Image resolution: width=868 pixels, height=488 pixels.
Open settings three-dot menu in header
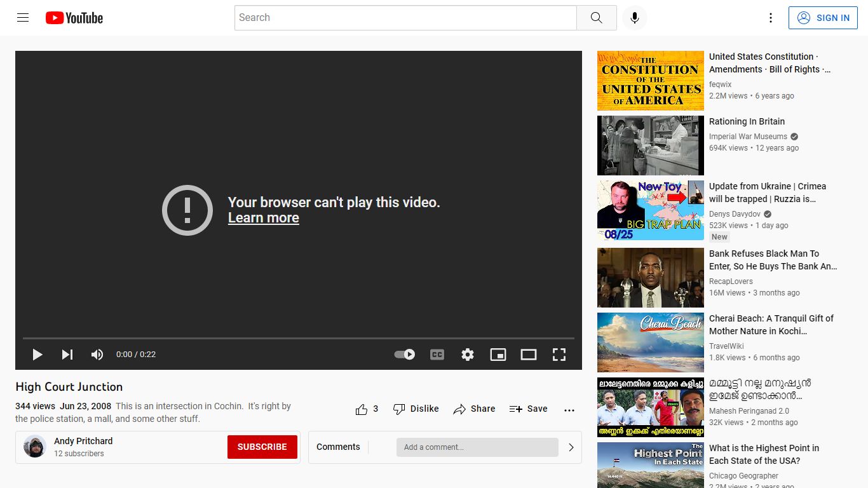771,18
